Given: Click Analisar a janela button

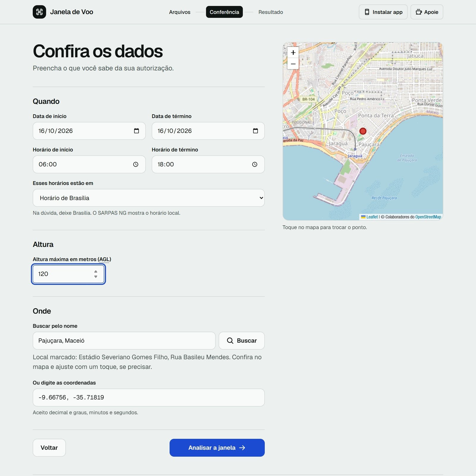Looking at the screenshot, I should pyautogui.click(x=217, y=448).
